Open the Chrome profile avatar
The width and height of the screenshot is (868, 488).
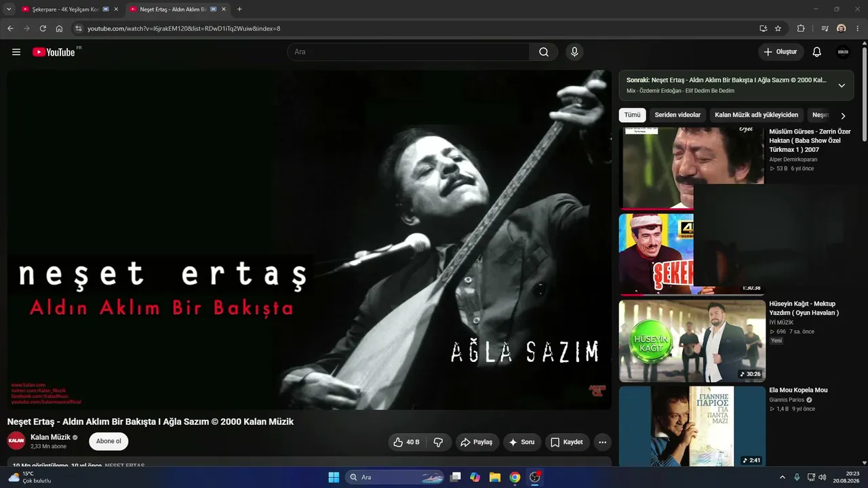(x=842, y=28)
